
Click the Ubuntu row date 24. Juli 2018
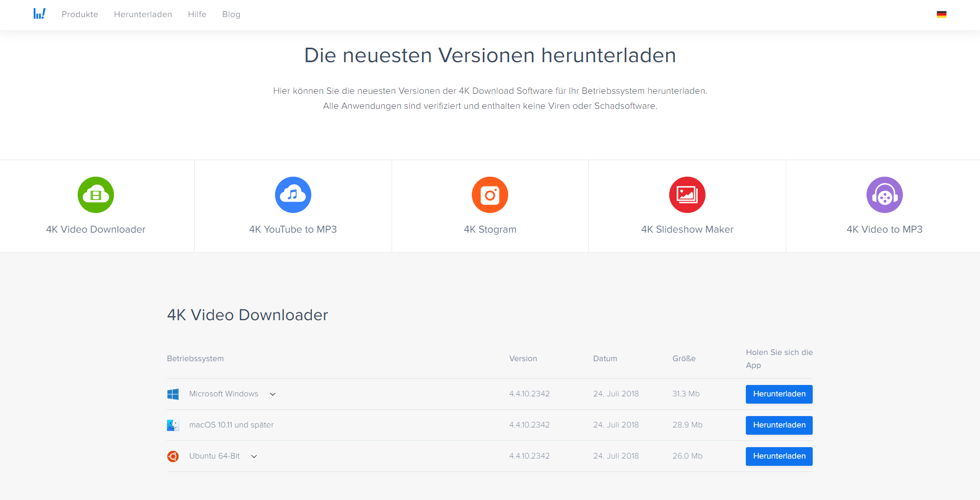[616, 456]
